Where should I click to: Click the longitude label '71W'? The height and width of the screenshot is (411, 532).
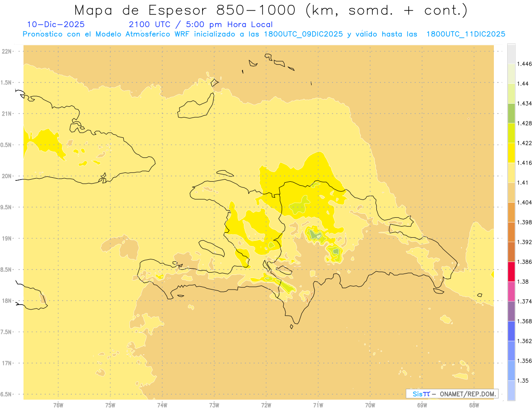[x=318, y=405]
